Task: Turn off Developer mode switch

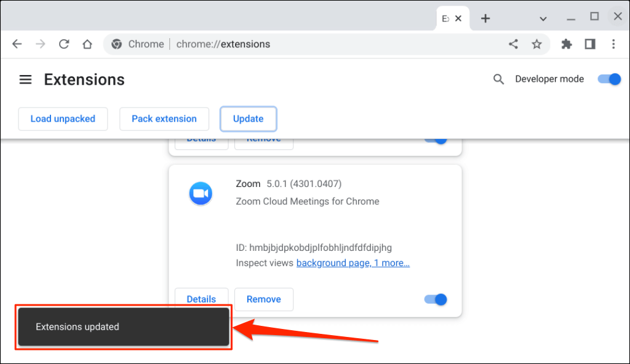Action: tap(609, 79)
